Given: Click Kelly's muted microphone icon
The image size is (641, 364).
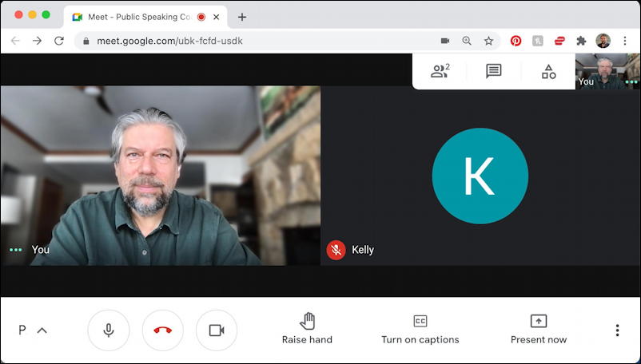Looking at the screenshot, I should coord(336,250).
